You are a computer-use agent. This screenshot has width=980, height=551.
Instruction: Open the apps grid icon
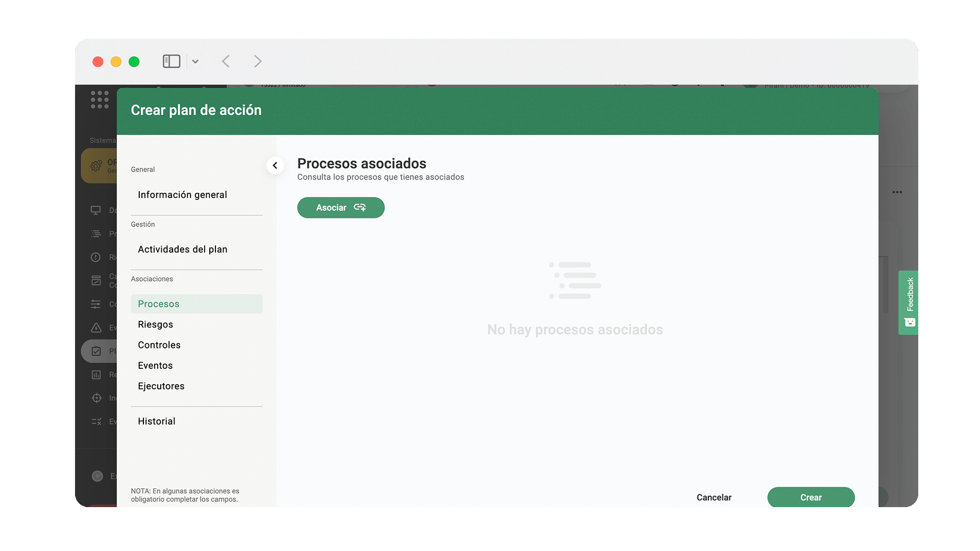click(x=100, y=99)
